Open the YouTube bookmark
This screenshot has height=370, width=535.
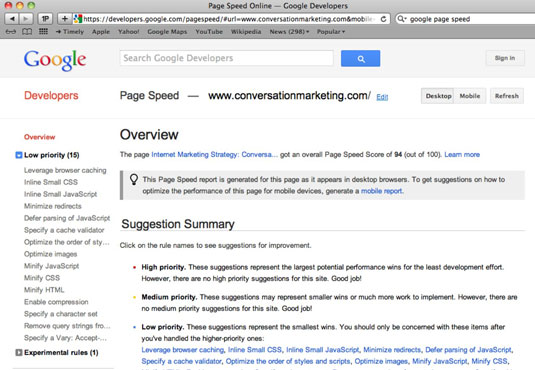pyautogui.click(x=209, y=32)
